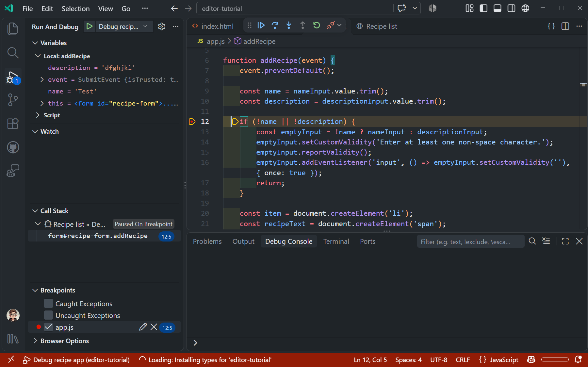588x367 pixels.
Task: Open notifications bell in status bar
Action: tap(578, 360)
